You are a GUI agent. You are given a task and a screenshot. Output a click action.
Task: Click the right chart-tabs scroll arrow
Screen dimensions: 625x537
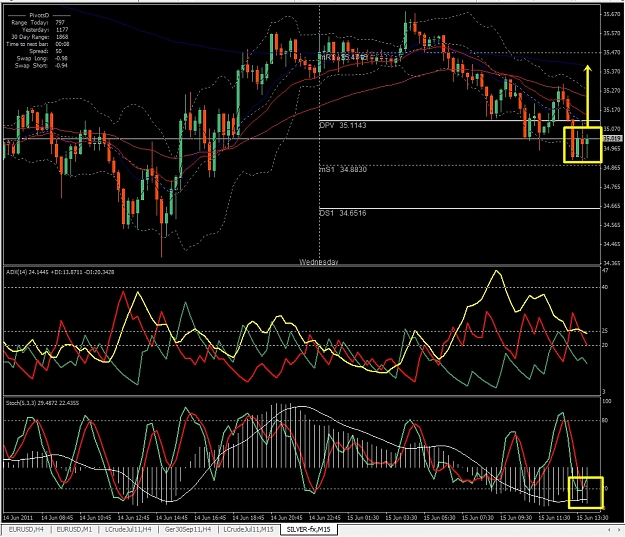tap(620, 529)
